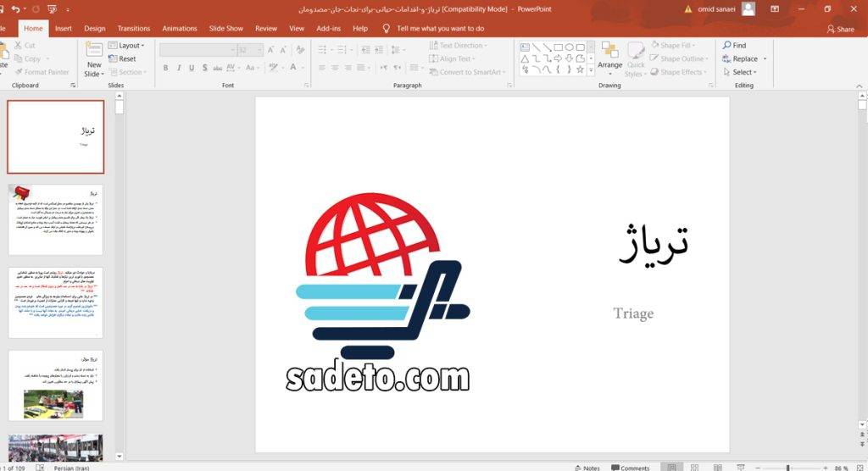Viewport: 868px width, 471px height.
Task: Click the Replace button
Action: pos(740,58)
